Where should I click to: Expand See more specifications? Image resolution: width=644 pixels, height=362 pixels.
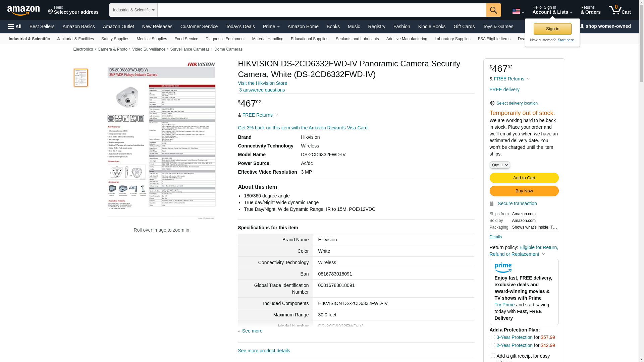252,331
